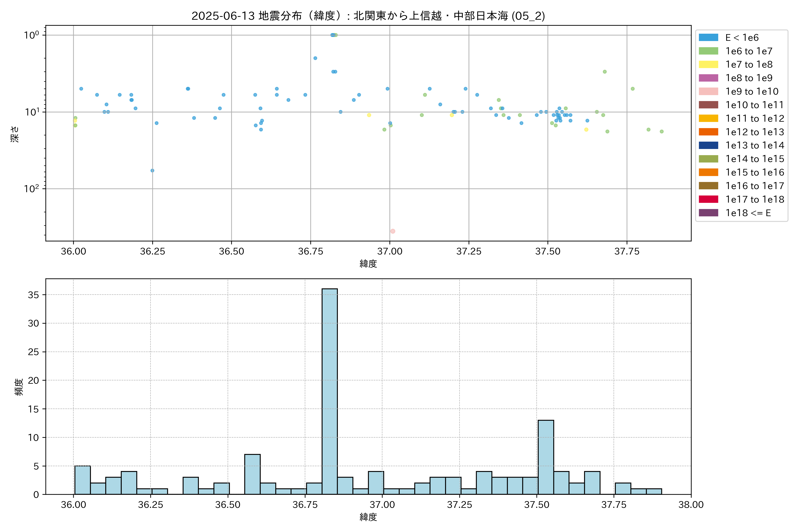Image resolution: width=798 pixels, height=532 pixels.
Task: Click the first histogram bar at 36.00
Action: [x=82, y=480]
